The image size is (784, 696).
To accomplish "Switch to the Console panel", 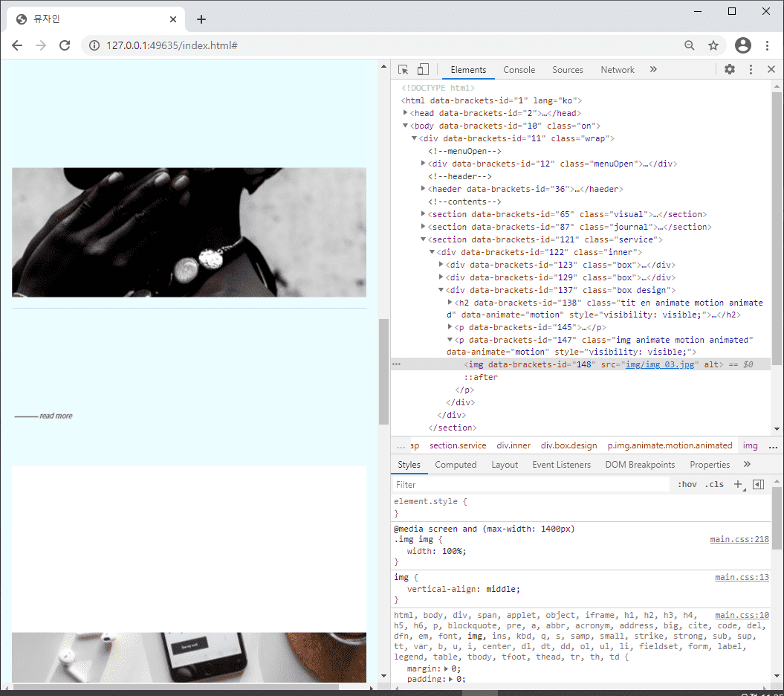I will pyautogui.click(x=519, y=70).
